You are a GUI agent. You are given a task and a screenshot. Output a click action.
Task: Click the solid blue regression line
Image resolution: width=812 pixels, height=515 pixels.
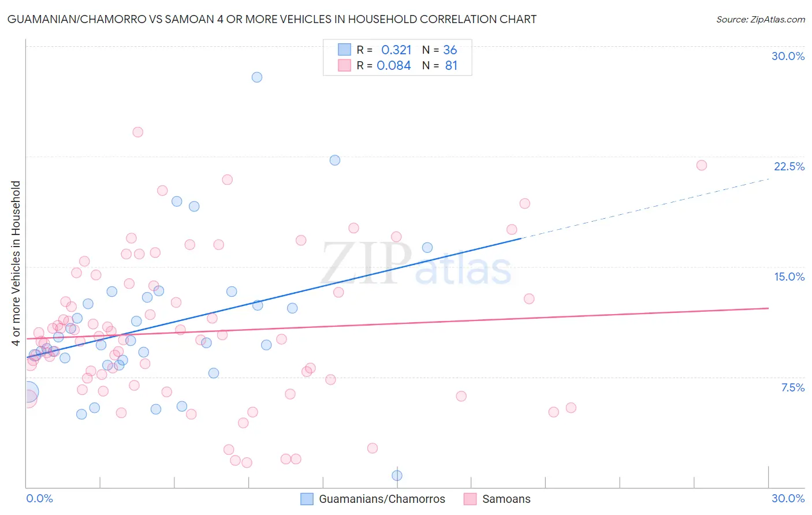274,298
